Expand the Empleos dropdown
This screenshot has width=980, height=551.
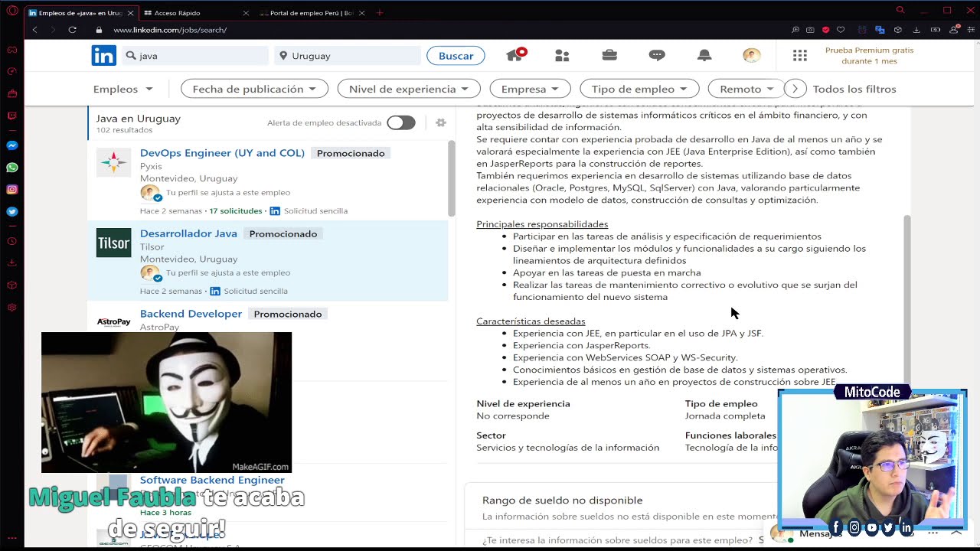pos(123,89)
